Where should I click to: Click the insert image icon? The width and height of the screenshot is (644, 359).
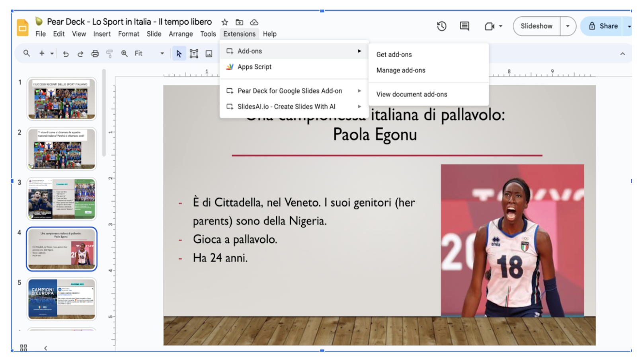(209, 54)
